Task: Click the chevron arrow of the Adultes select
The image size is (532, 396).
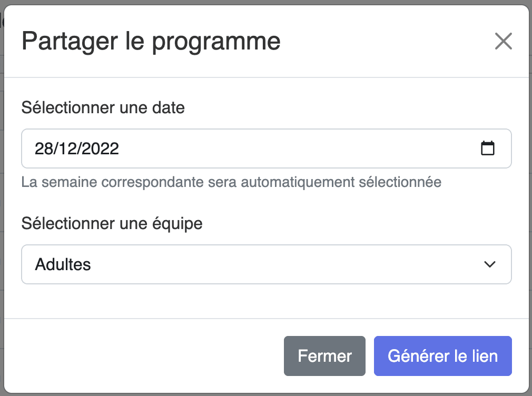Action: pos(489,264)
